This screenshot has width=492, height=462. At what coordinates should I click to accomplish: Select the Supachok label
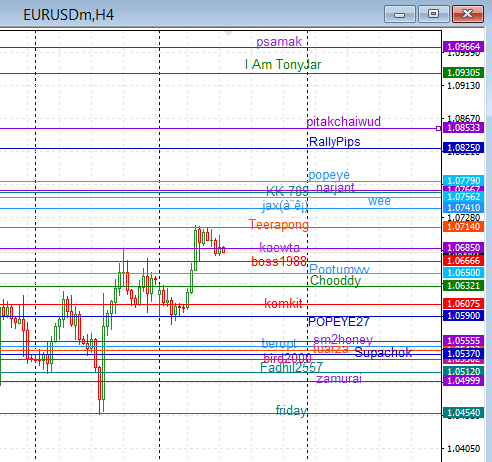(x=383, y=352)
